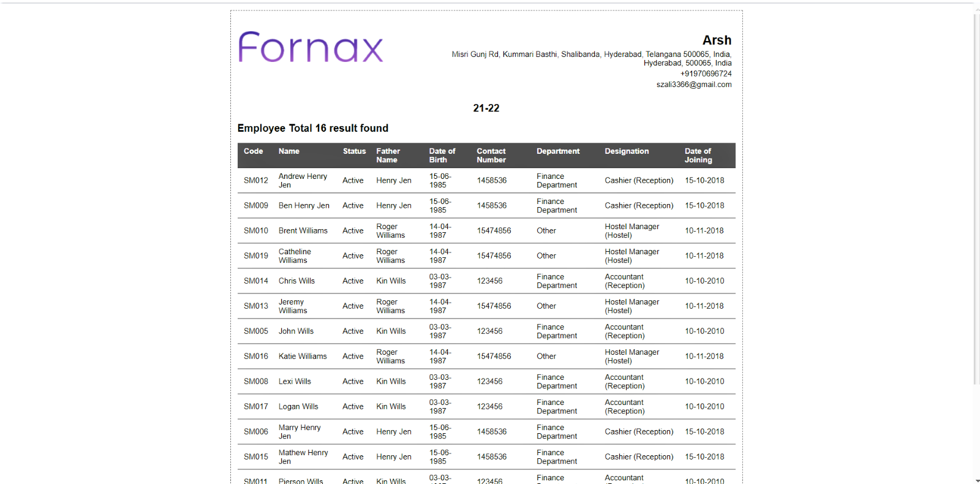Select employee code SM005
Screen dimensions: 980x484
coord(256,331)
